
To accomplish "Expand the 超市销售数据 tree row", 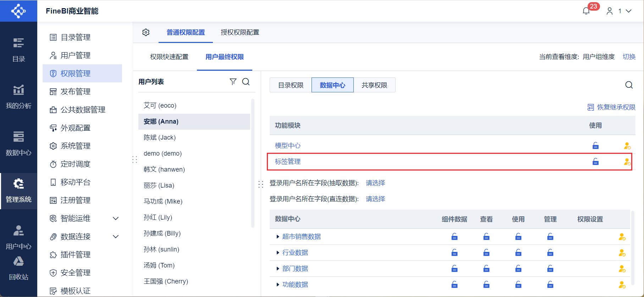I will click(x=278, y=237).
